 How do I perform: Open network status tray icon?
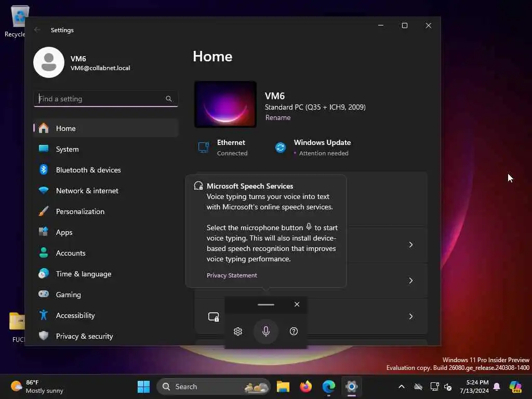[434, 387]
